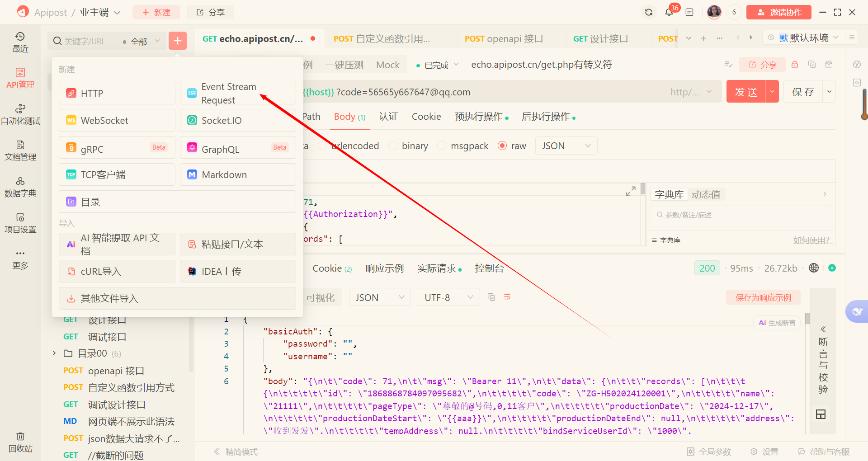Switch to the 控制台 tab
Image resolution: width=868 pixels, height=461 pixels.
(489, 268)
